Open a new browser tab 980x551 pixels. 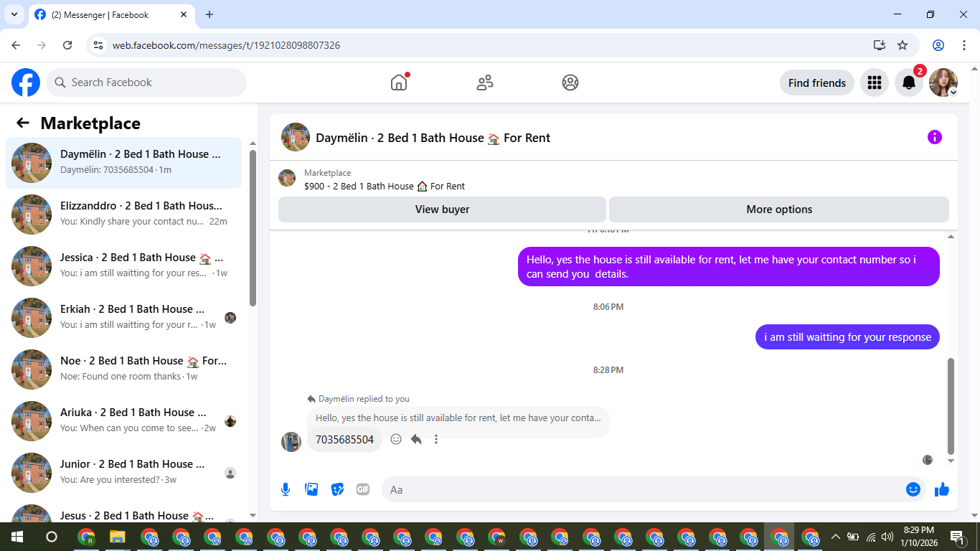pos(209,14)
